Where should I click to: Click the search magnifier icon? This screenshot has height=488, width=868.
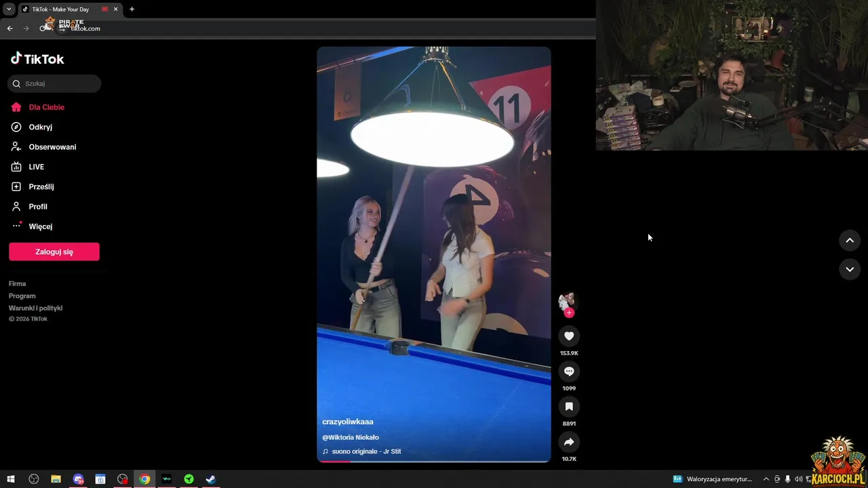click(x=16, y=84)
